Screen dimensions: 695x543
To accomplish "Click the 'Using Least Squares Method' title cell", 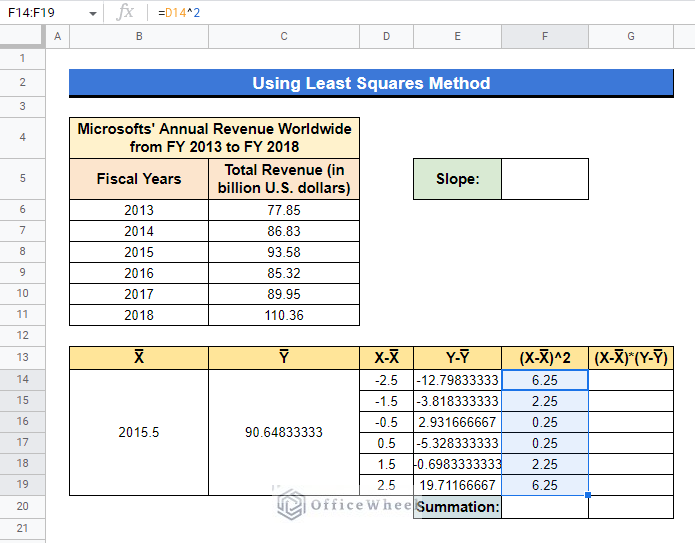I will pyautogui.click(x=371, y=83).
